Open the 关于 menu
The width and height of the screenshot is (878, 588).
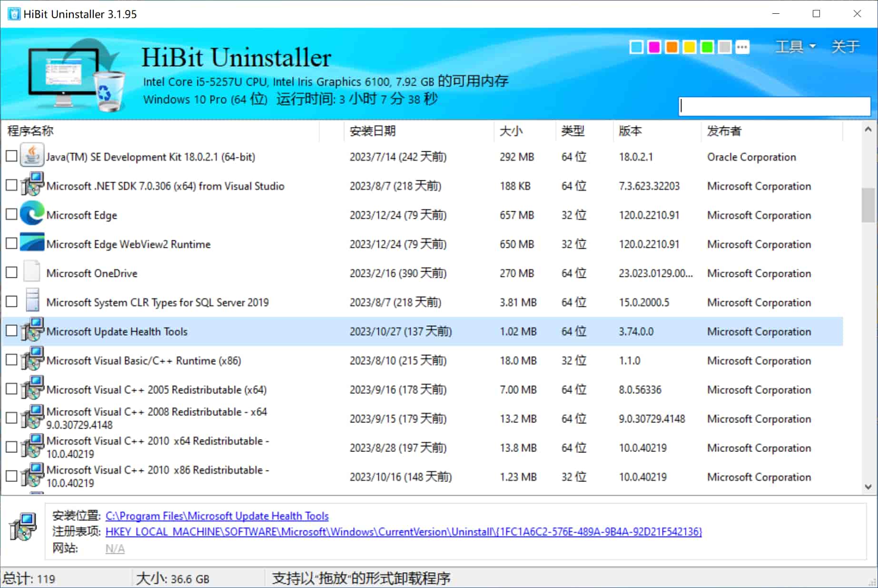coord(845,47)
